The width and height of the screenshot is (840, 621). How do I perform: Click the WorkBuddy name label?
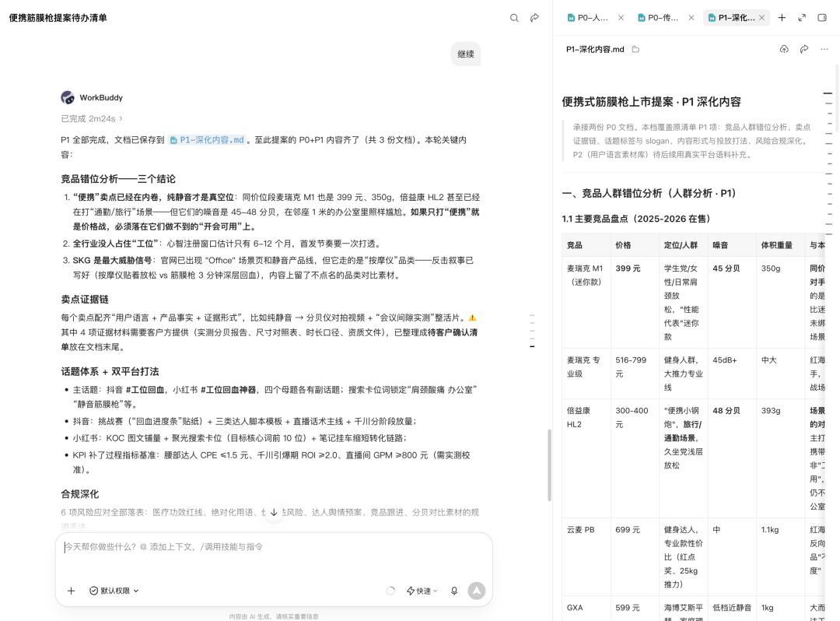click(x=101, y=97)
